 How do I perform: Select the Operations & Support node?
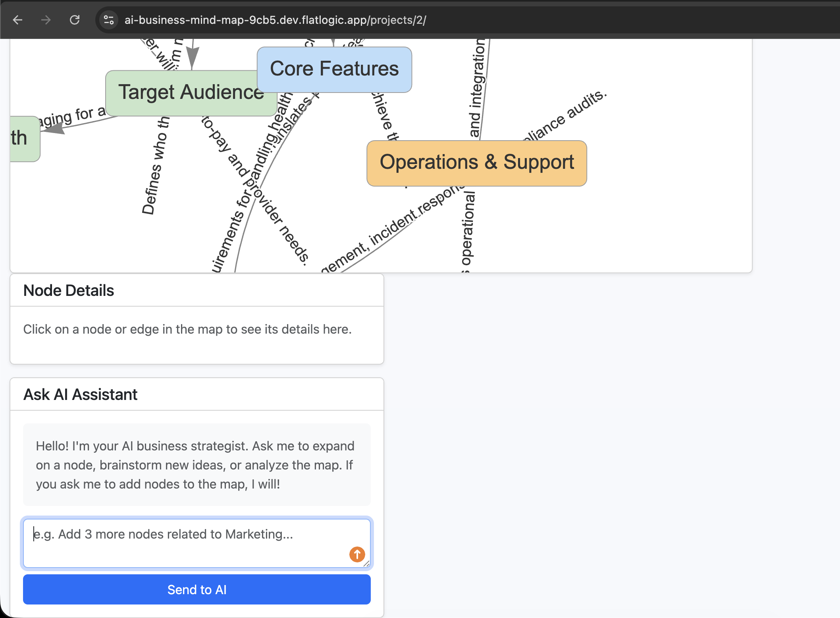pyautogui.click(x=476, y=163)
